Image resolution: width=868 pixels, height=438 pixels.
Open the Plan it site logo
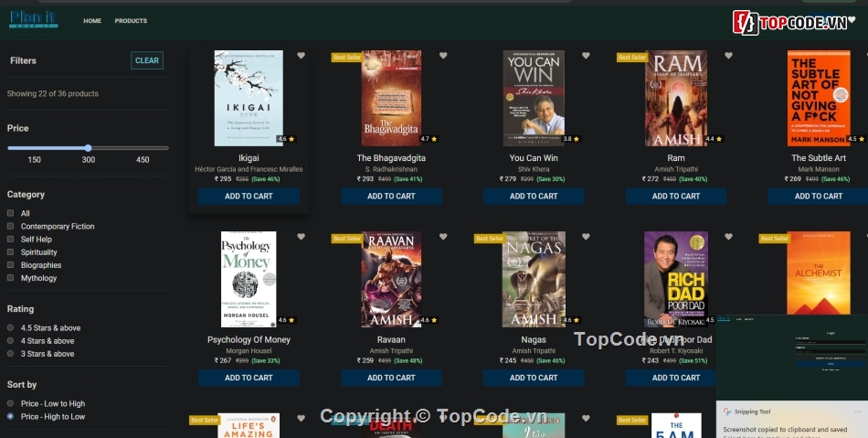tap(34, 20)
